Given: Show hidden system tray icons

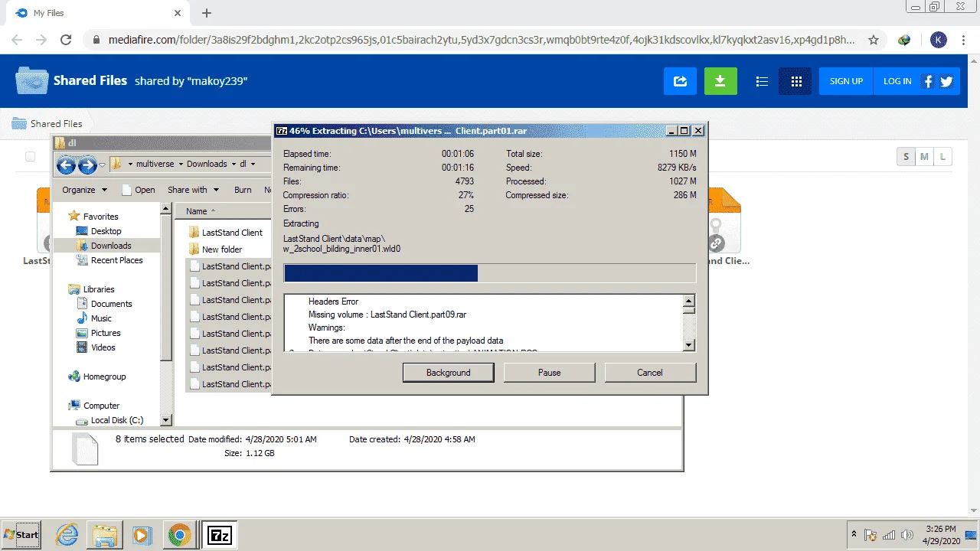Looking at the screenshot, I should 854,534.
